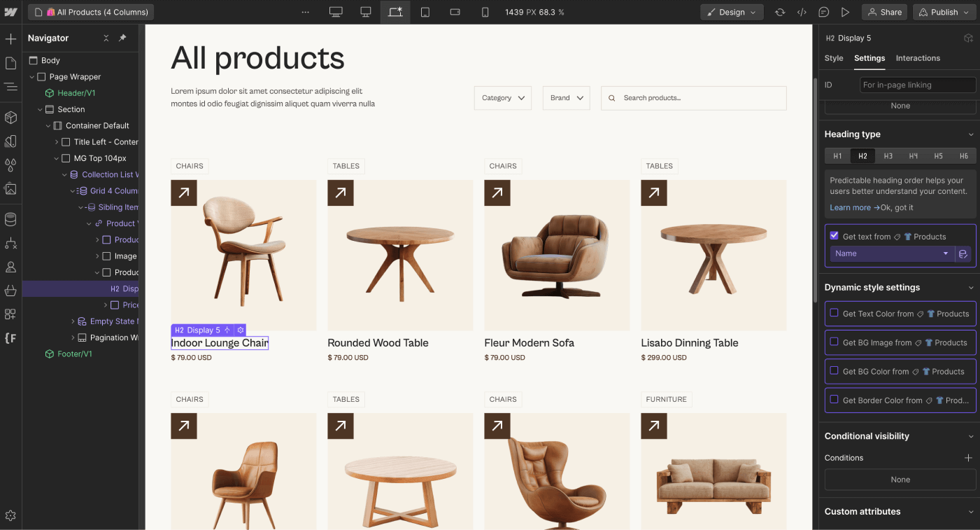Open the CMS Collections panel

pos(10,218)
